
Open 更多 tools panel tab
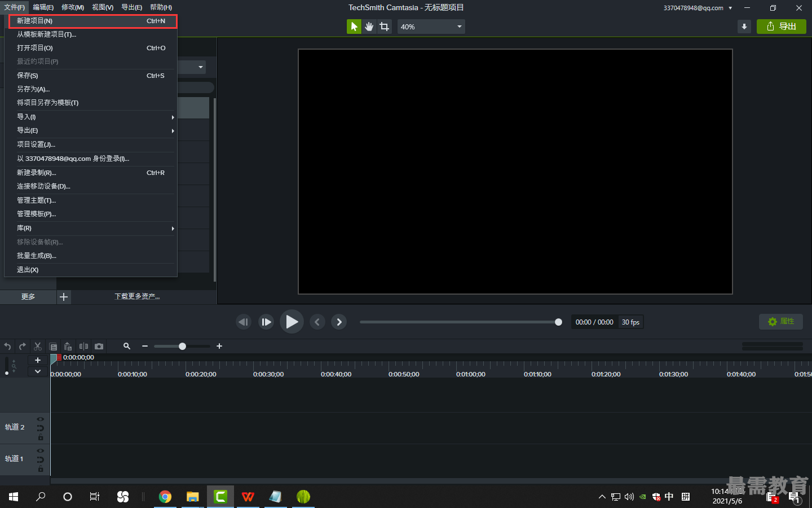pyautogui.click(x=28, y=297)
